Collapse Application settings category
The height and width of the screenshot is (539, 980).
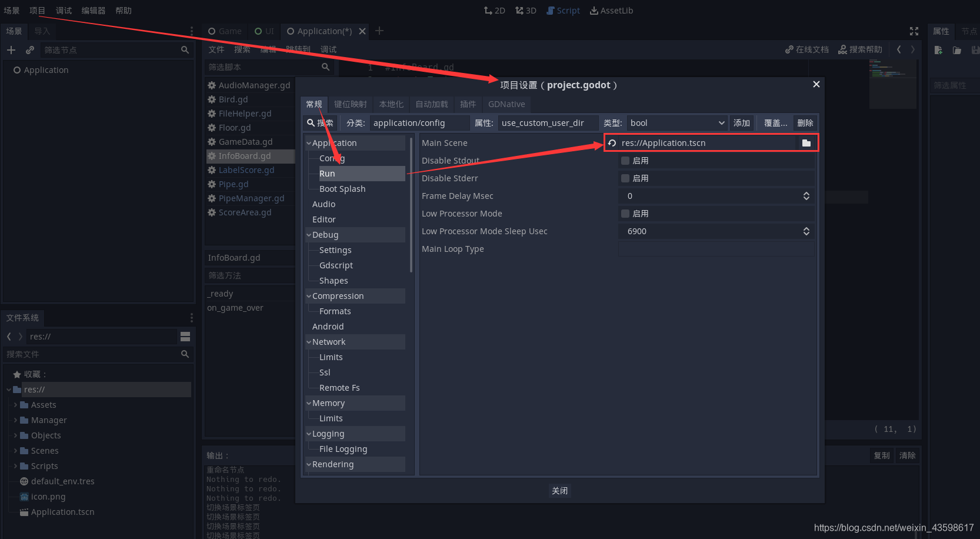tap(309, 143)
